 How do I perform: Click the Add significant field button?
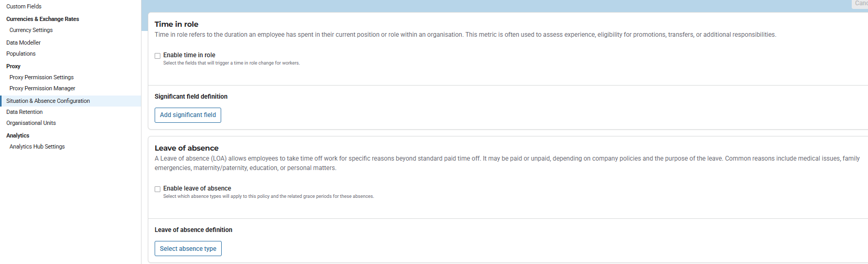click(x=188, y=115)
